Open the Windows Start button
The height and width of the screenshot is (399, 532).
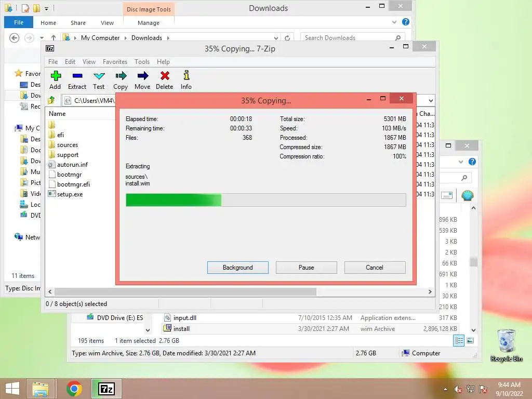point(12,389)
